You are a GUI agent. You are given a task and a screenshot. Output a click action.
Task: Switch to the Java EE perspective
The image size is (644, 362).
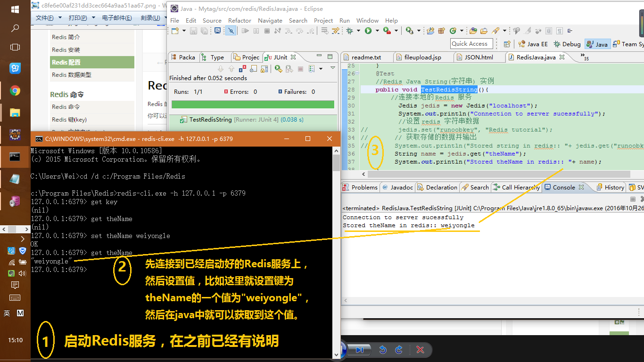pos(533,44)
